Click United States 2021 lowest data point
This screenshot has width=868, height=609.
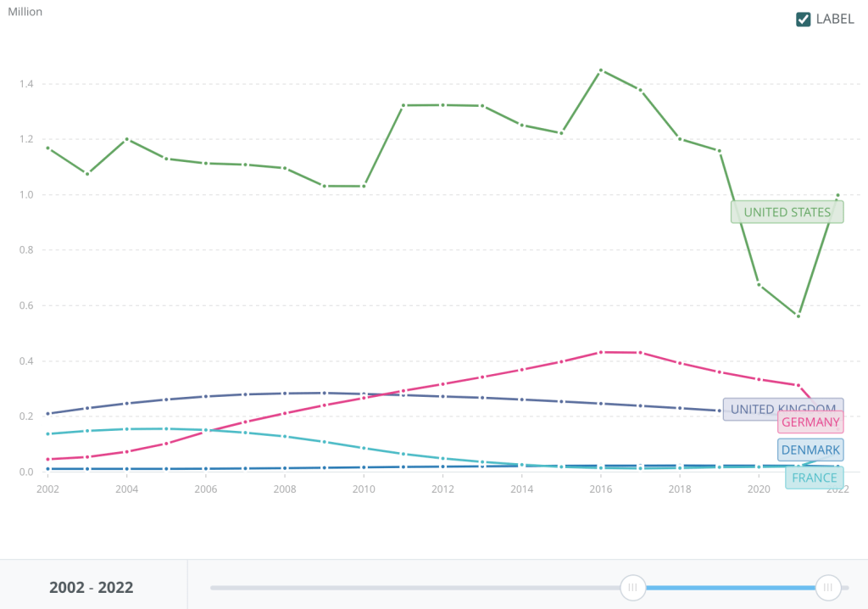(798, 316)
